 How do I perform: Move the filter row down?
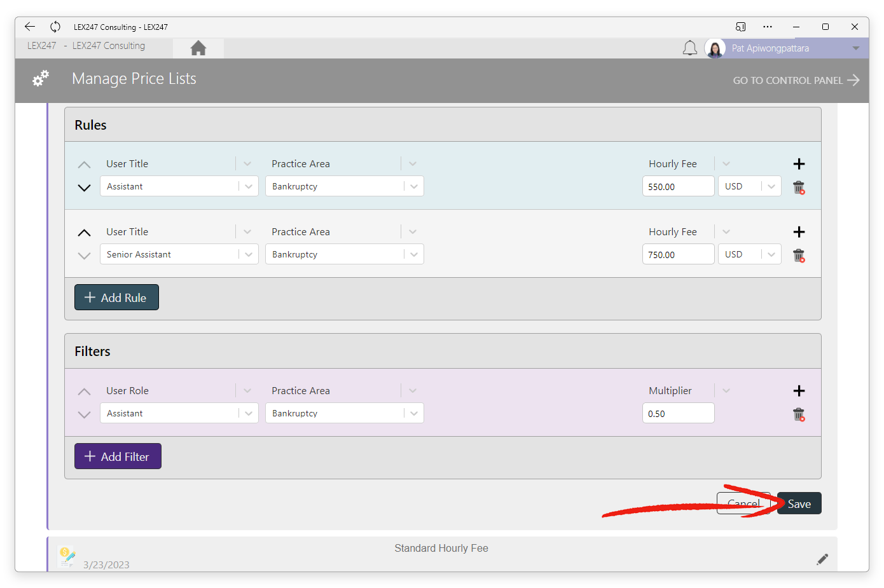click(84, 414)
